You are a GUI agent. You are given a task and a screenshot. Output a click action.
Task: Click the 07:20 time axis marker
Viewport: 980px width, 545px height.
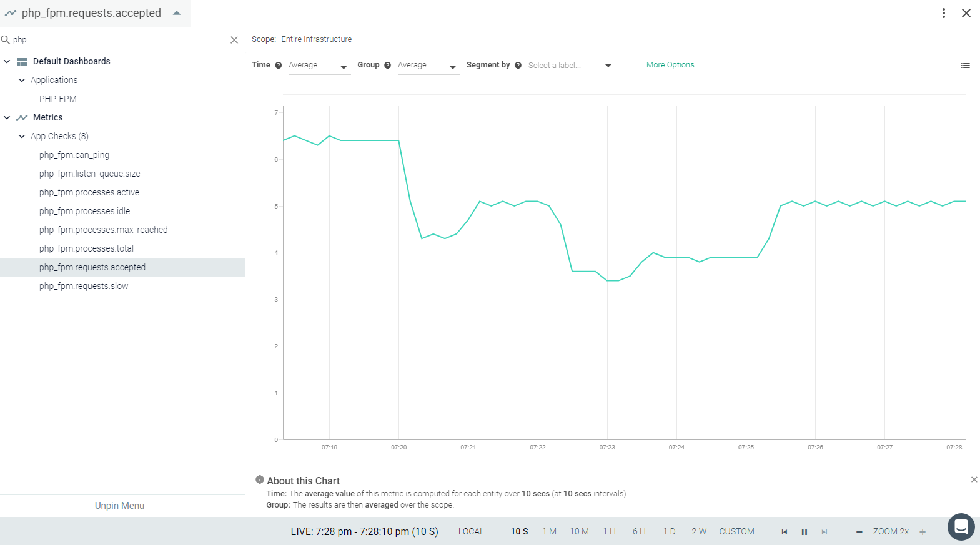398,448
